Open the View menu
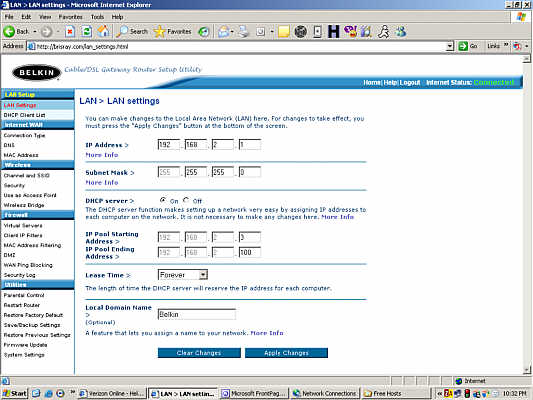The image size is (533, 400). [45, 17]
